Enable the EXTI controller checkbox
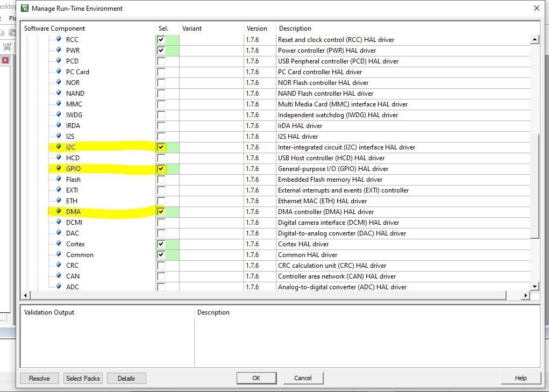 point(161,190)
